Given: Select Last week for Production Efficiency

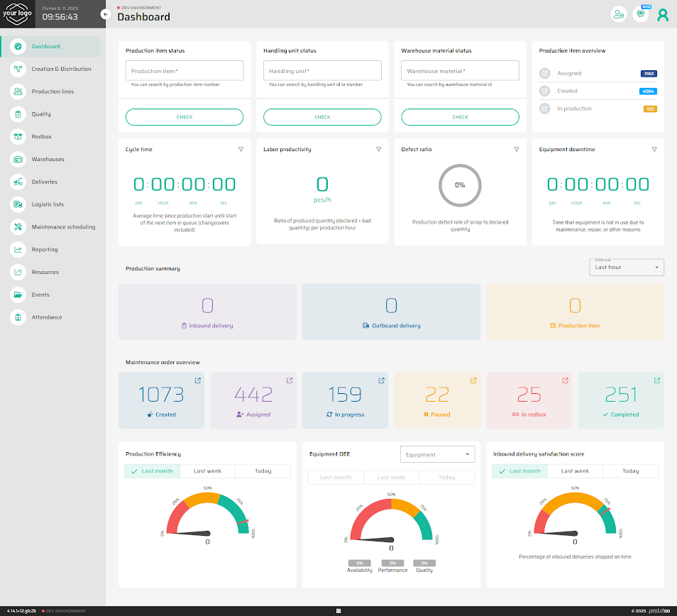Looking at the screenshot, I should pos(207,471).
